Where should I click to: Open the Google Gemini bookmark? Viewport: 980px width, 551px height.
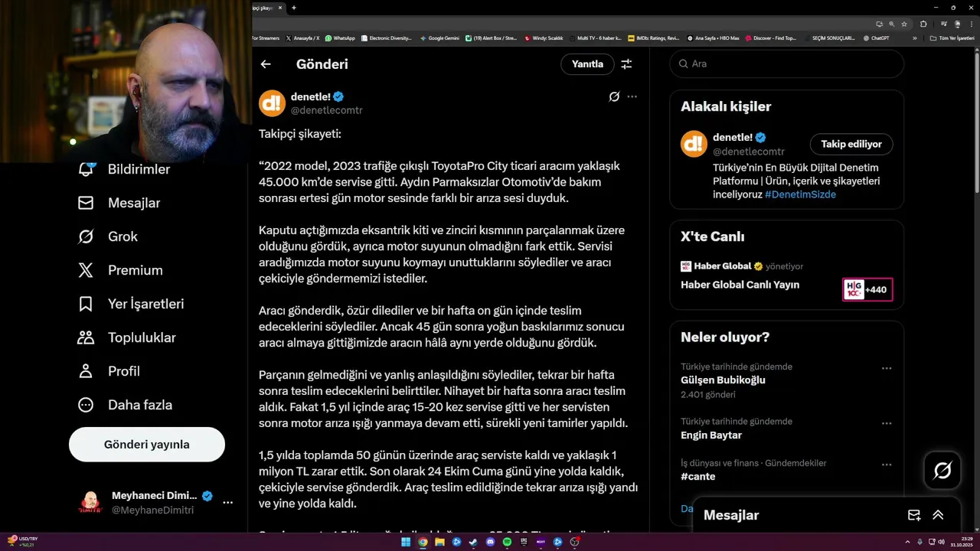click(439, 37)
